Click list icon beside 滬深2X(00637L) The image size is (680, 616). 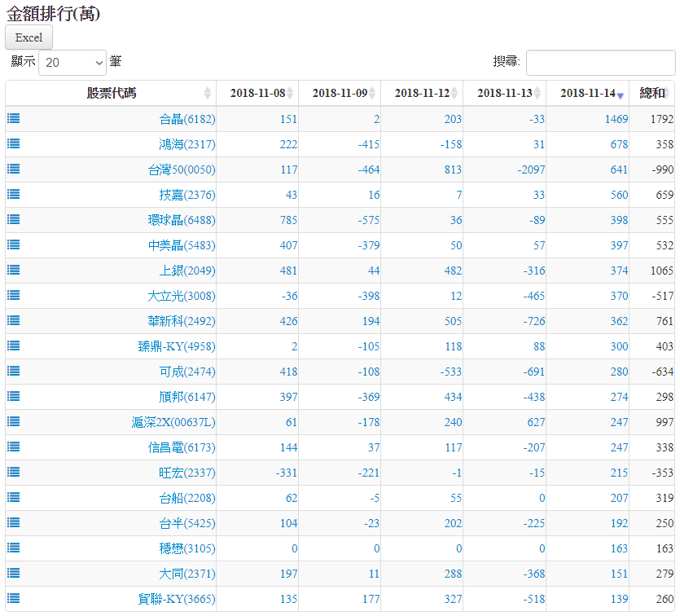click(14, 421)
